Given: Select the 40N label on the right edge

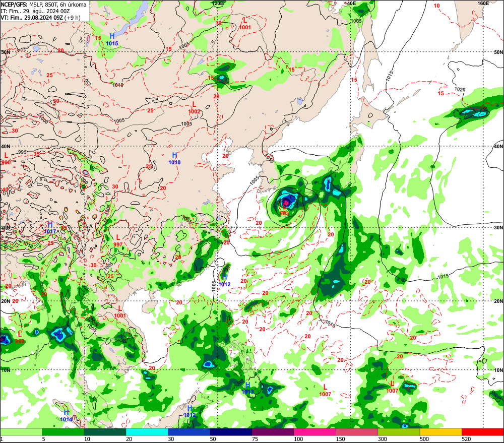Looking at the screenshot, I should pyautogui.click(x=498, y=146).
